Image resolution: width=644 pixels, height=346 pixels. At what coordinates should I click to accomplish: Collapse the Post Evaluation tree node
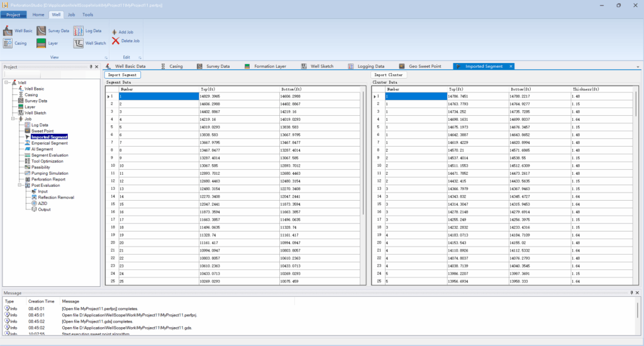click(x=19, y=186)
